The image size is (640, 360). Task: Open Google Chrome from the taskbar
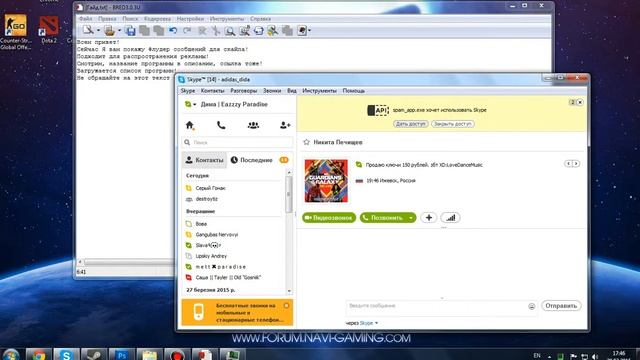[39, 355]
